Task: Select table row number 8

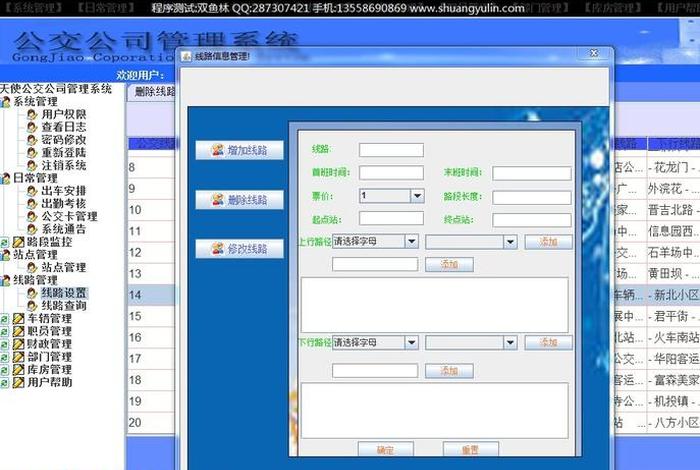Action: point(151,167)
